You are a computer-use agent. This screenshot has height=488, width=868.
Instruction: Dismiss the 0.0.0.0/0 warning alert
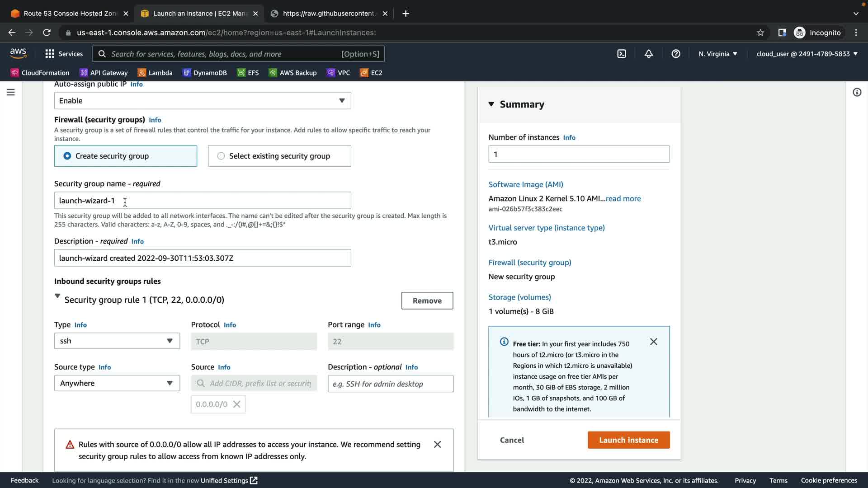(x=437, y=445)
